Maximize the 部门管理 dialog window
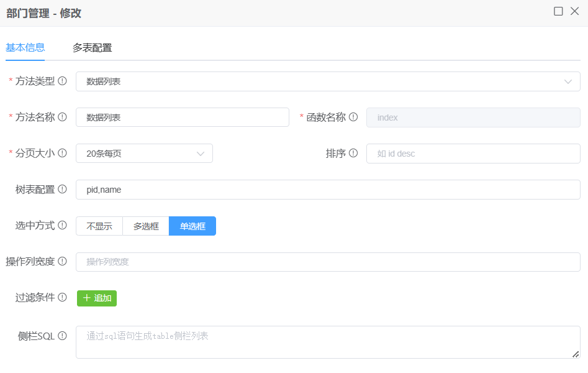 pyautogui.click(x=558, y=11)
